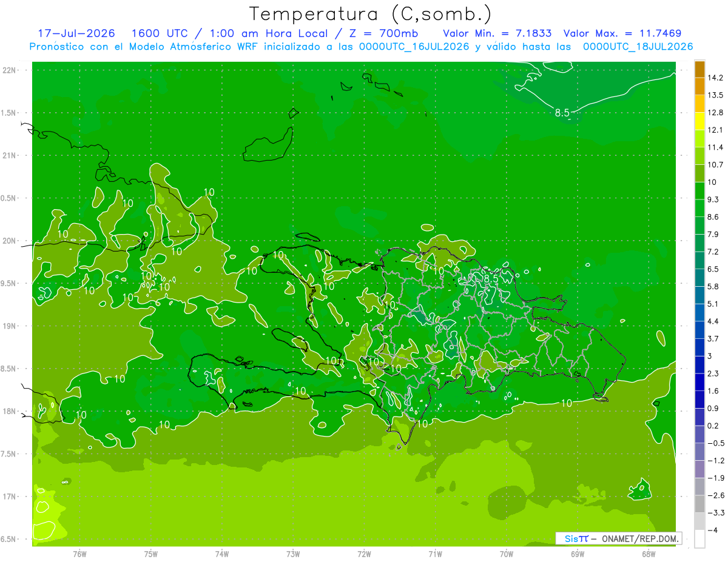Click the "17N" latitude axis label
Image resolution: width=728 pixels, height=562 pixels.
click(x=10, y=497)
